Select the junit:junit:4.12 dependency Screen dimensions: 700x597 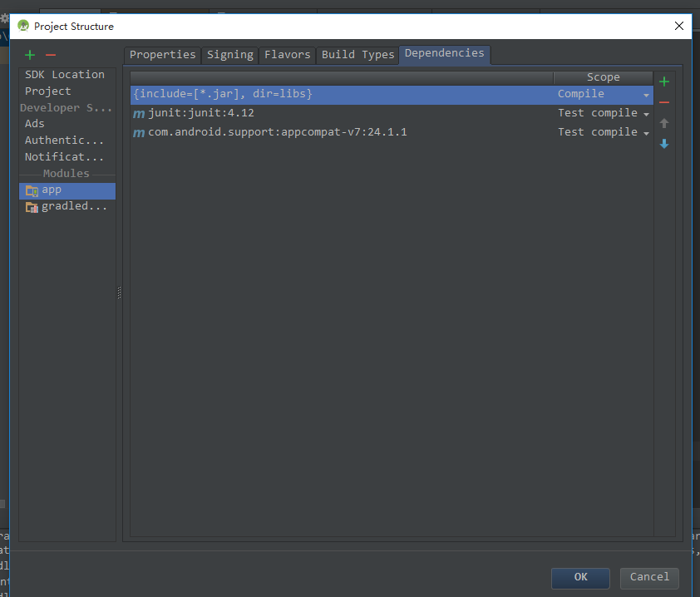342,114
